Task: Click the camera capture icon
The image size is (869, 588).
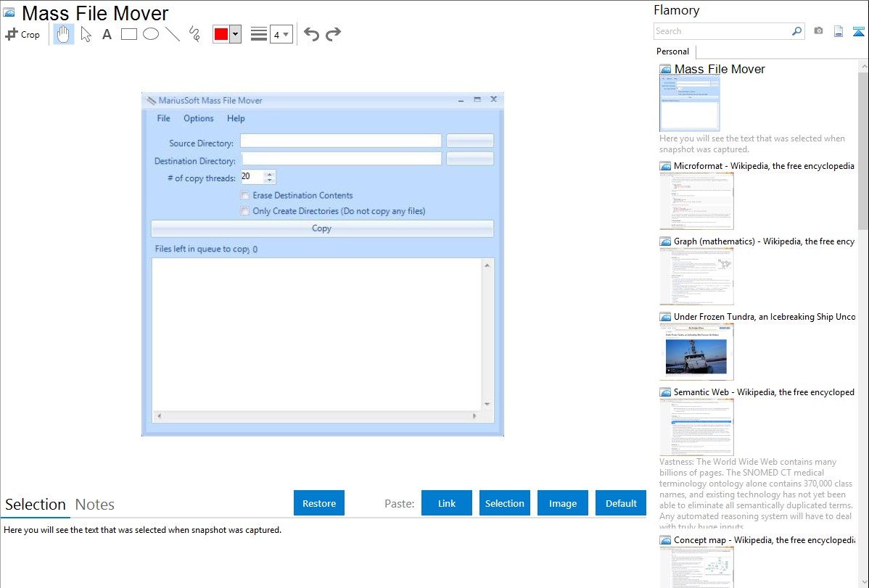Action: [818, 31]
